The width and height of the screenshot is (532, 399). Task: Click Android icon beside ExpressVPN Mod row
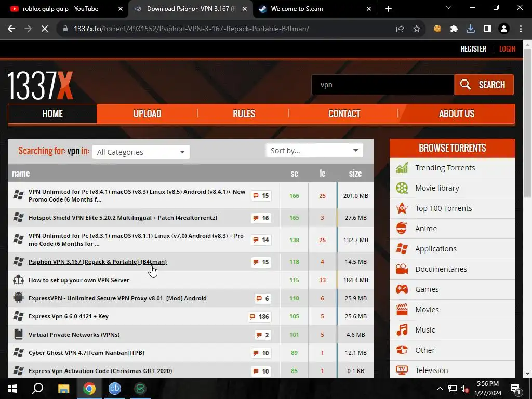[x=18, y=298]
